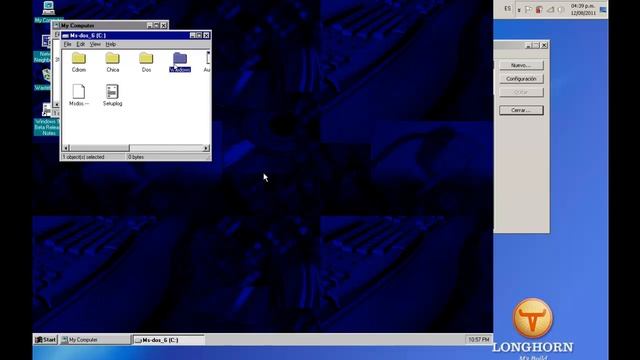Click the show desktop icon in host tray
This screenshot has width=640, height=360.
603,9
